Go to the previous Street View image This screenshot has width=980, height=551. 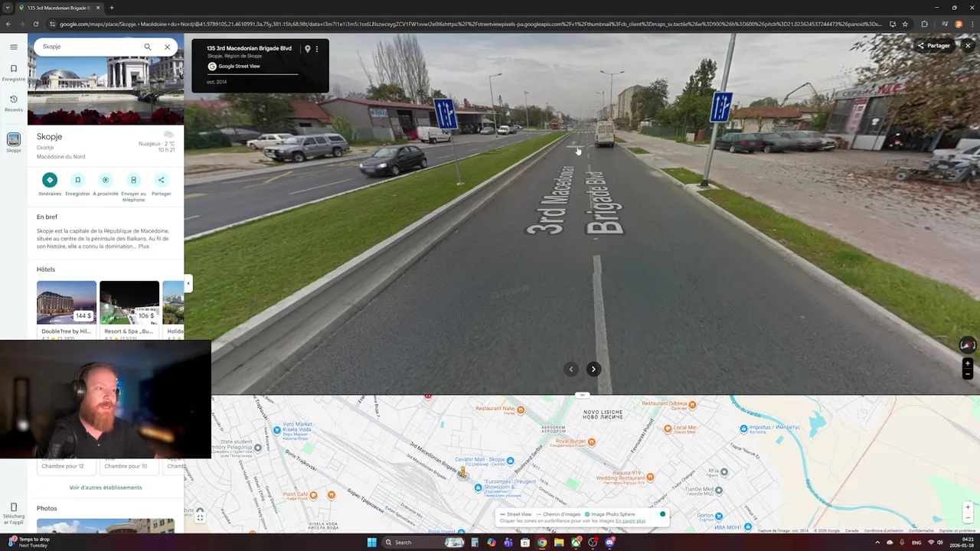570,369
